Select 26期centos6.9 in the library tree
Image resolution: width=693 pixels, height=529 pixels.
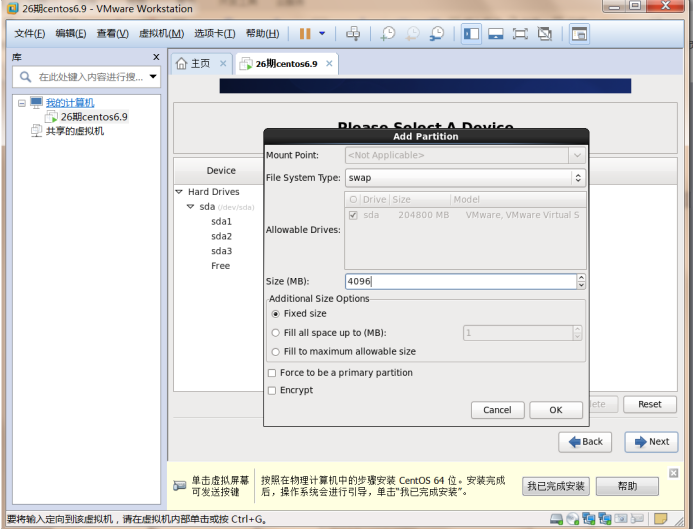click(94, 117)
